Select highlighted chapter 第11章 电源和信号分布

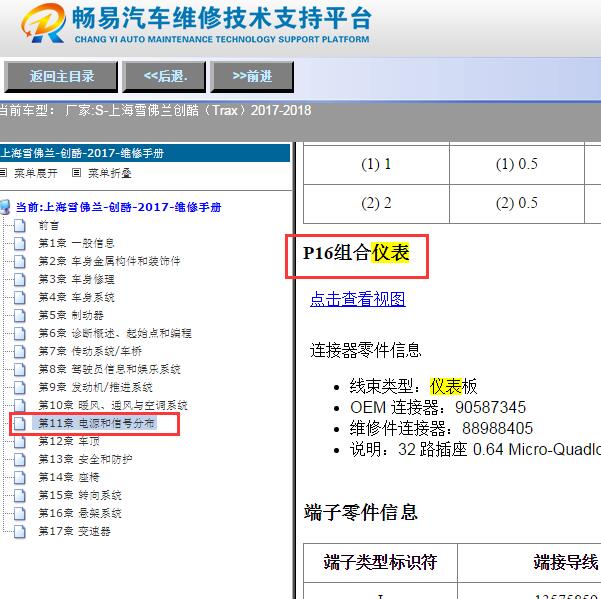pyautogui.click(x=96, y=423)
